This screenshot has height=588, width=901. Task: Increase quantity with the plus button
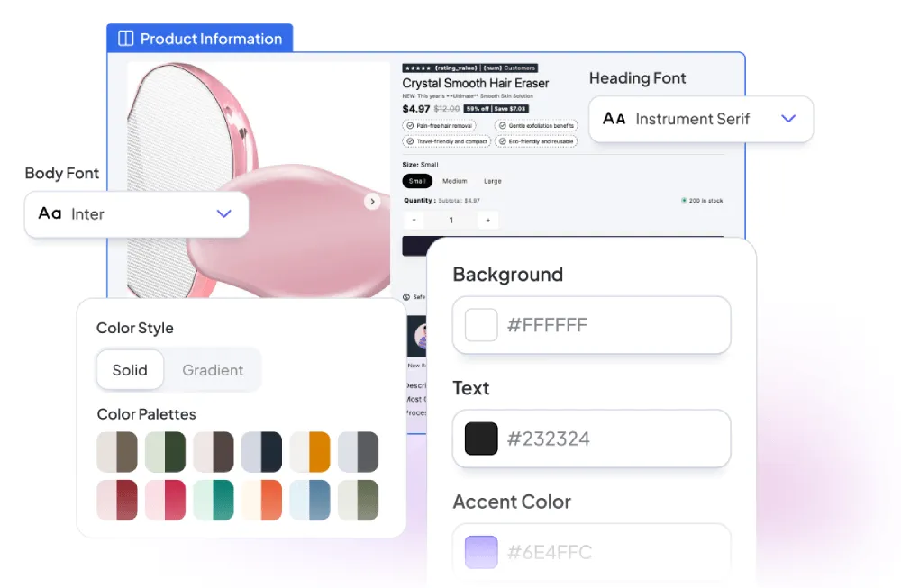coord(488,219)
